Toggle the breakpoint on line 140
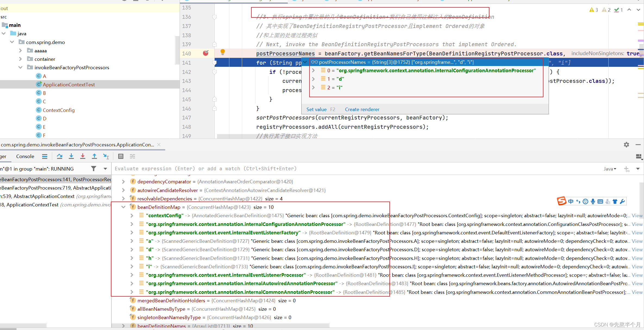Viewport: 644px width, 330px height. [x=206, y=53]
